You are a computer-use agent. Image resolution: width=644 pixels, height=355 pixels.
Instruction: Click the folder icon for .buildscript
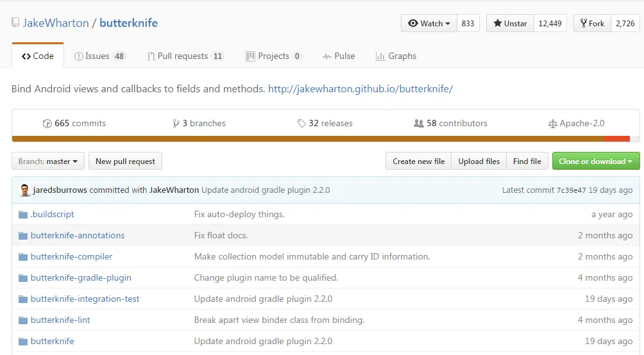[x=23, y=215]
